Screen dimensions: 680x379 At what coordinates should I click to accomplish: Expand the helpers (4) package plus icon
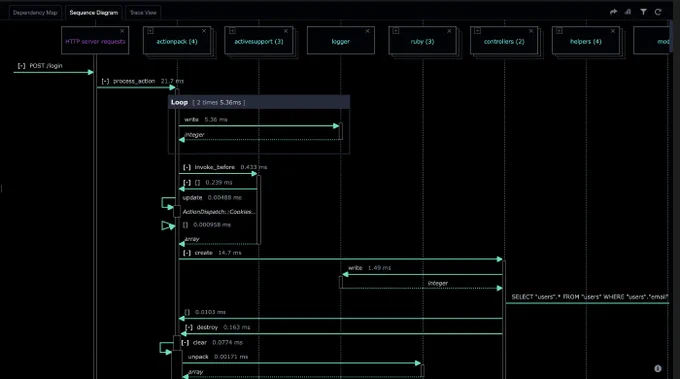pos(559,31)
